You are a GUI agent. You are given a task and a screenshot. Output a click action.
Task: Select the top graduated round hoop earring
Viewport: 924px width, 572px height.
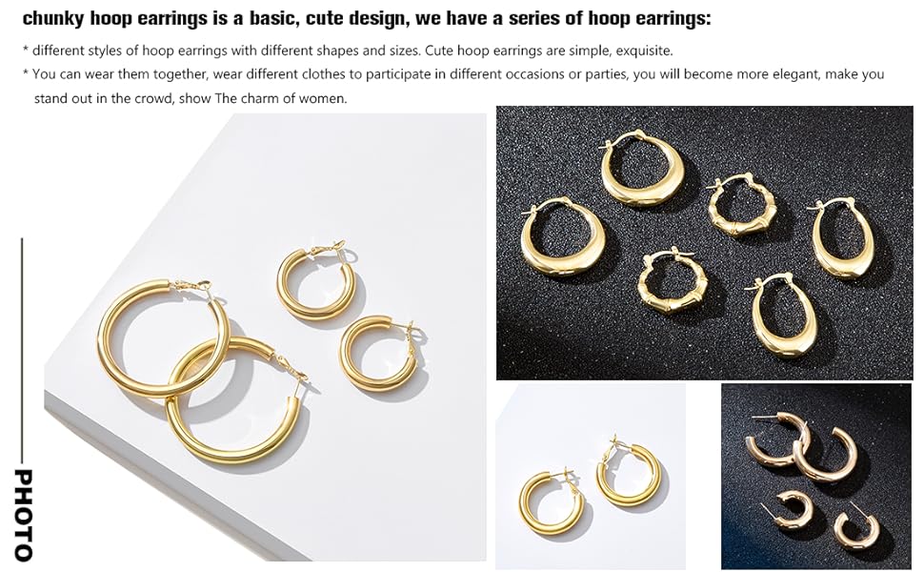click(643, 169)
